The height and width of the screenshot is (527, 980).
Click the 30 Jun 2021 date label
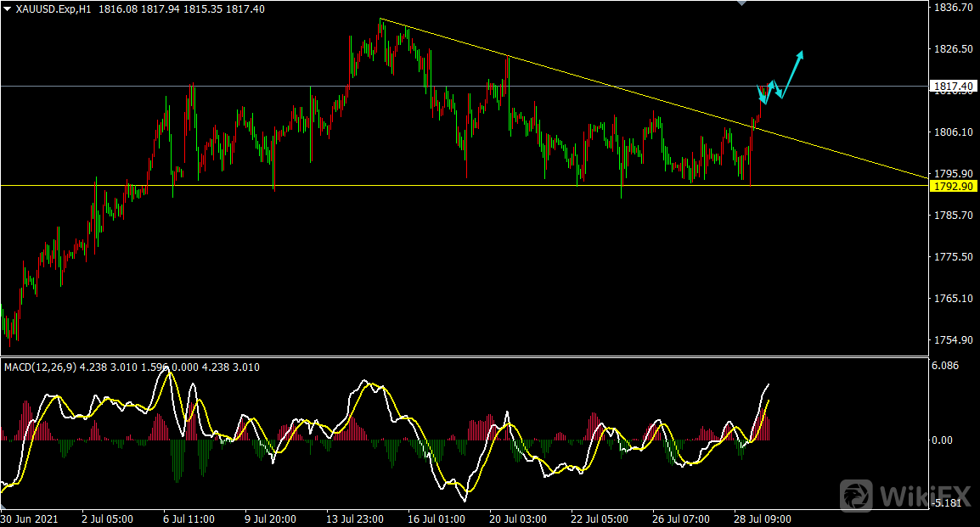pyautogui.click(x=31, y=519)
